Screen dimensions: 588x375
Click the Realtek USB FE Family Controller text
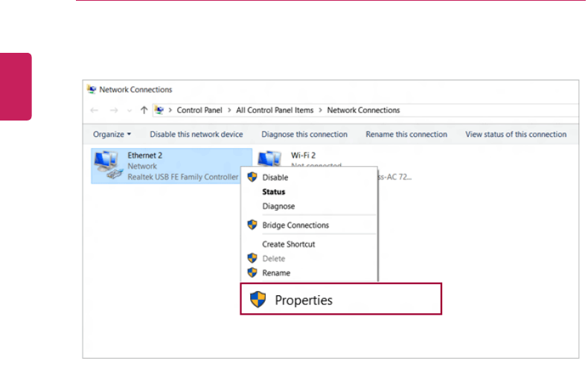coord(182,177)
